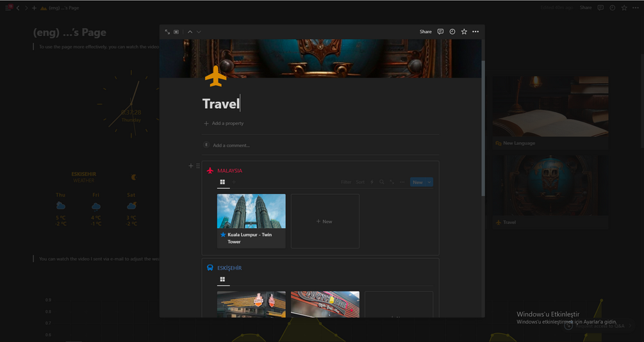Open dropdown arrow next to the New button
This screenshot has height=342, width=644.
[x=429, y=183]
